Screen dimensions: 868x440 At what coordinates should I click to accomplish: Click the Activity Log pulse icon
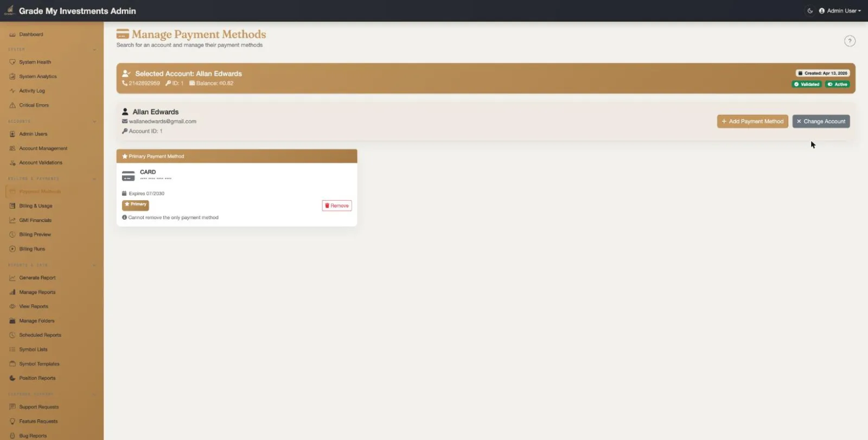tap(12, 91)
